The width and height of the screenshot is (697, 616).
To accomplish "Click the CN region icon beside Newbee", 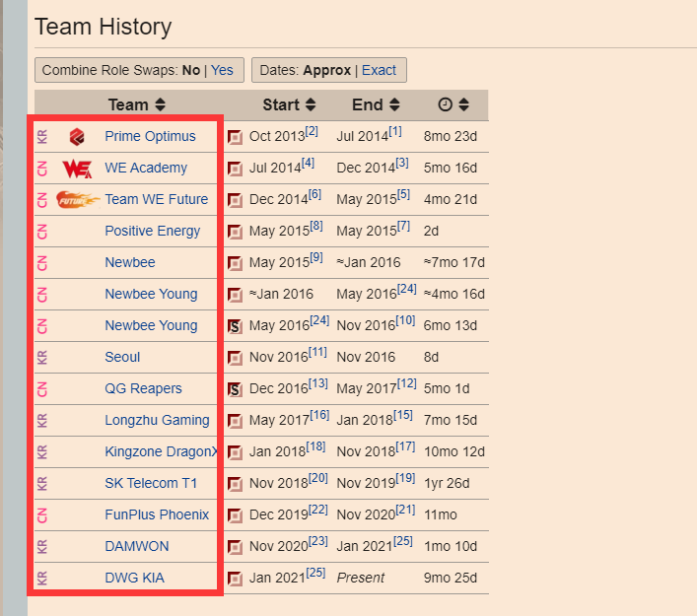I will (x=41, y=263).
